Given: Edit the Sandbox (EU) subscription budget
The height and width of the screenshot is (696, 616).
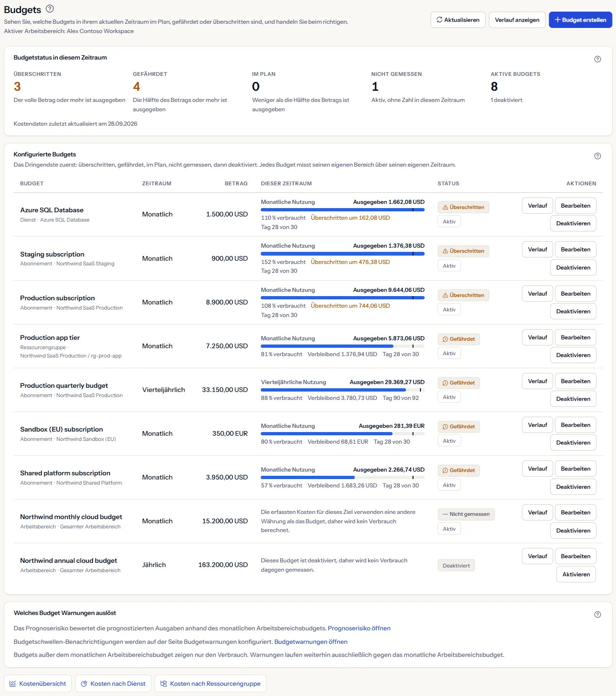Looking at the screenshot, I should pyautogui.click(x=575, y=425).
